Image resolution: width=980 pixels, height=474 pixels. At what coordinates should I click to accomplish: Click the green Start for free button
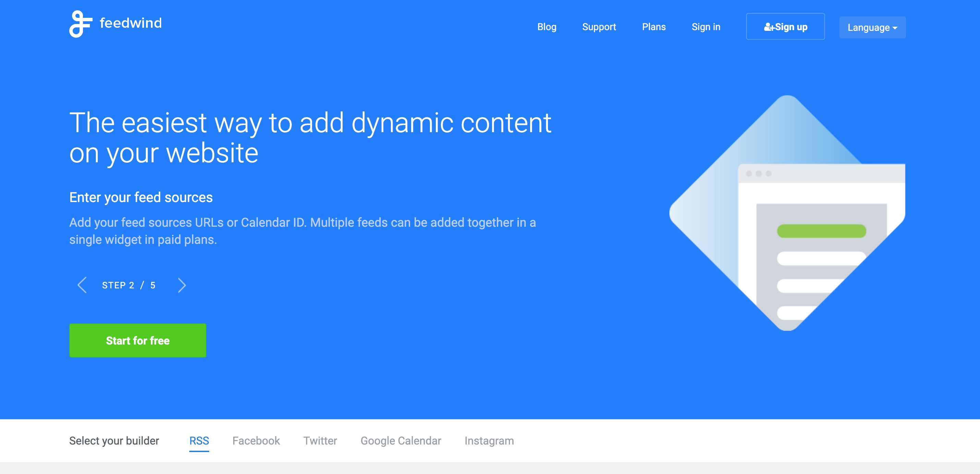(x=138, y=340)
